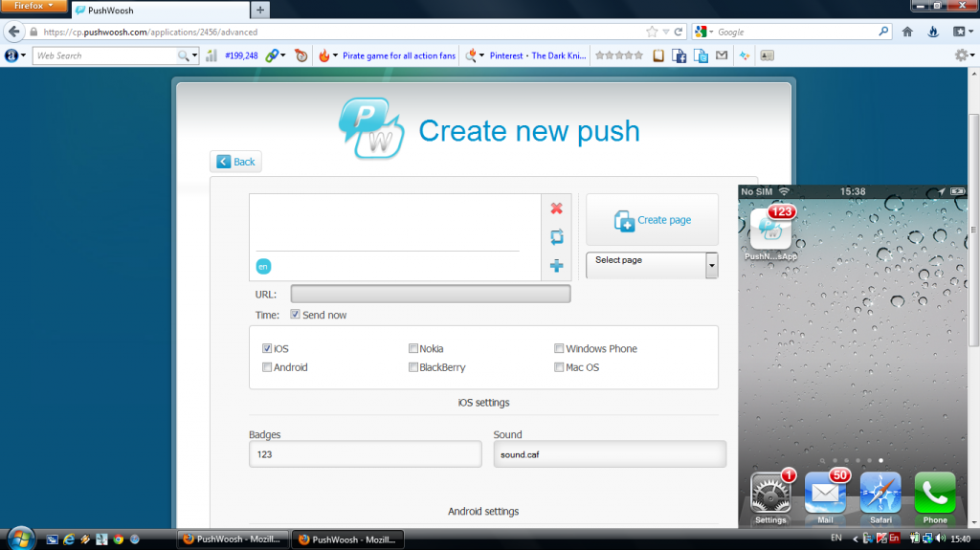The width and height of the screenshot is (980, 550).
Task: Open the Firefox menu dropdown
Action: (x=33, y=6)
